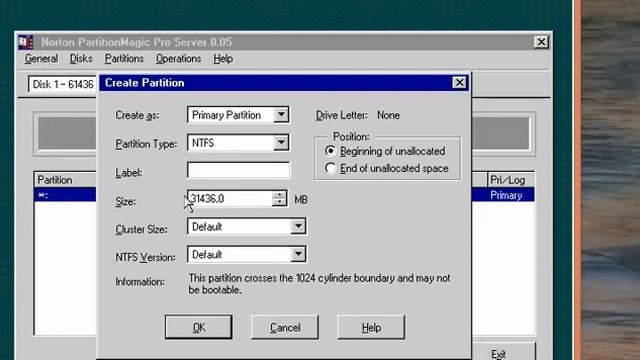Viewport: 640px width, 360px height.
Task: Open the Help menu in menu bar
Action: (x=223, y=59)
